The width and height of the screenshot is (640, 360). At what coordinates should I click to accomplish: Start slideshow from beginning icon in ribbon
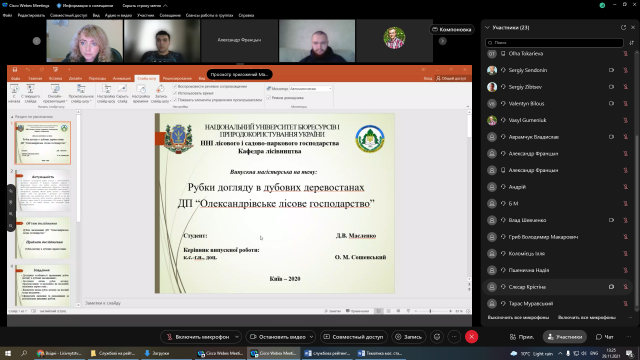[14, 93]
